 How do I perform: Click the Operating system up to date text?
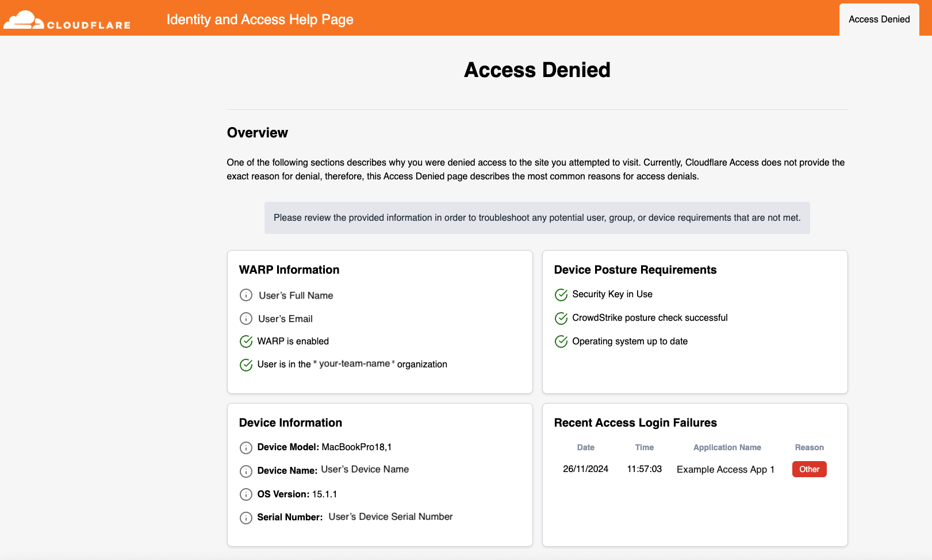[x=630, y=342]
